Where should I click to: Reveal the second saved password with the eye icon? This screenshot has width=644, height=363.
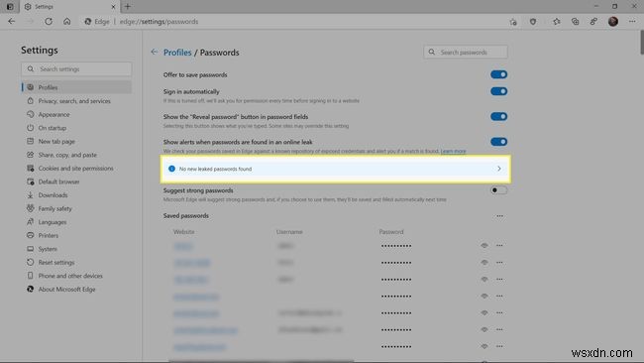click(484, 262)
